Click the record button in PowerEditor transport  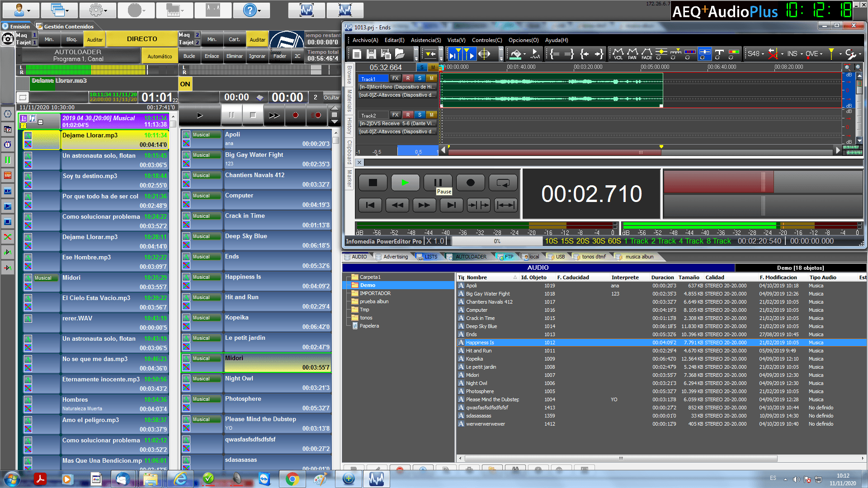[x=470, y=183]
